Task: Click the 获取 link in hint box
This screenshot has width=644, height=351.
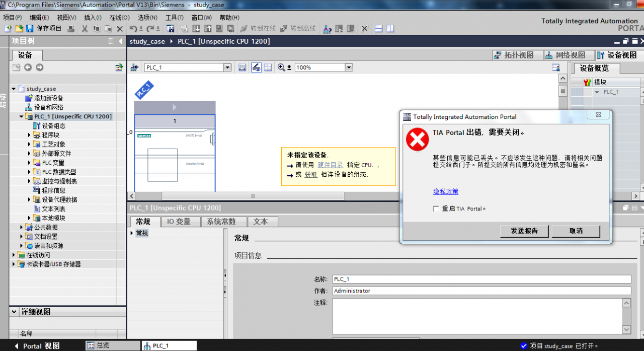Action: 311,174
